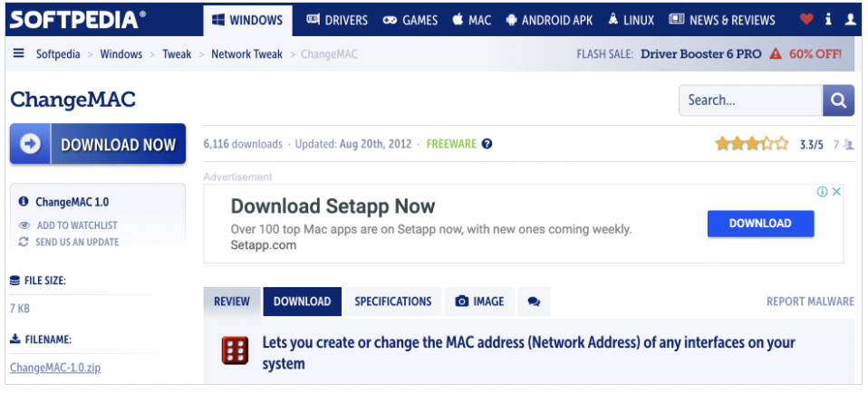Open the comments speech bubble tab

[534, 302]
